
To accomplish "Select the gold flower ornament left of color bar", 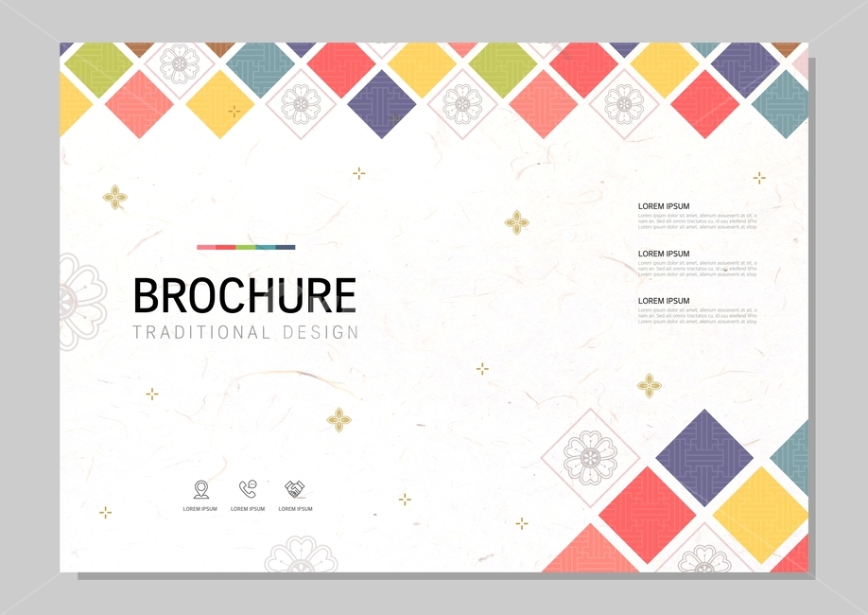I will click(x=115, y=197).
